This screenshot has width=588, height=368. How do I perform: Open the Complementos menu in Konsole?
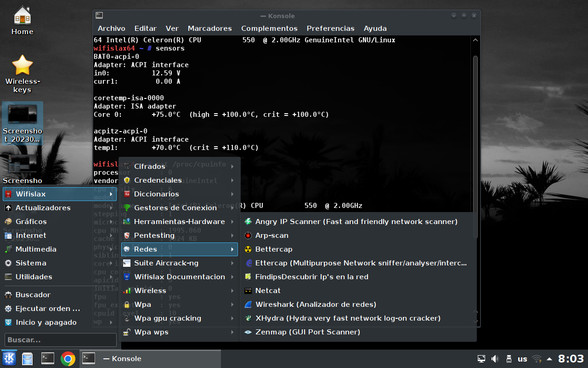coord(269,29)
